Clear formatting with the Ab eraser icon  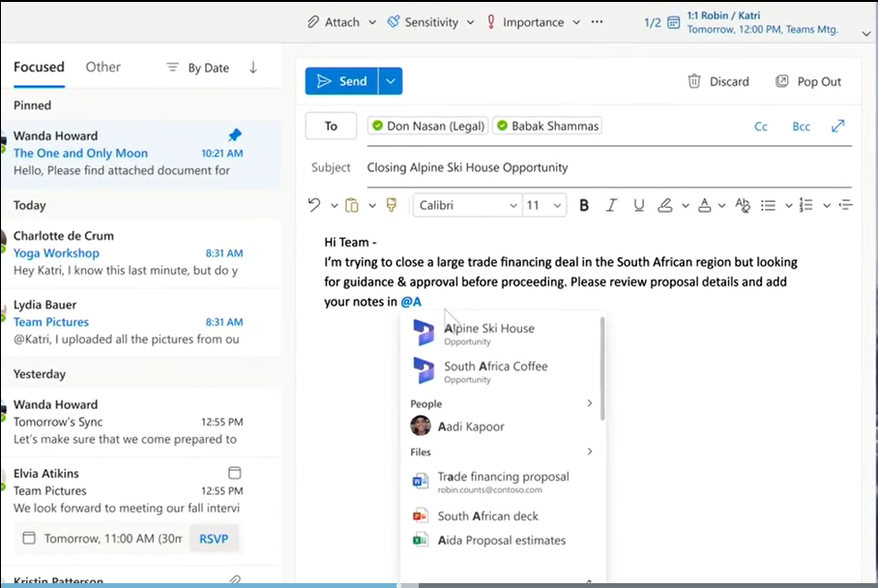click(x=743, y=206)
